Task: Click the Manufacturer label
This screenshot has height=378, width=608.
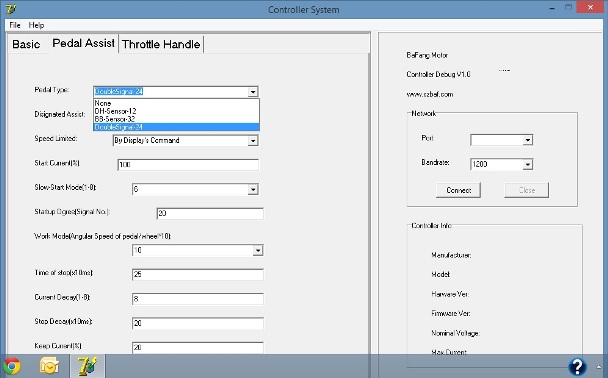Action: point(451,255)
